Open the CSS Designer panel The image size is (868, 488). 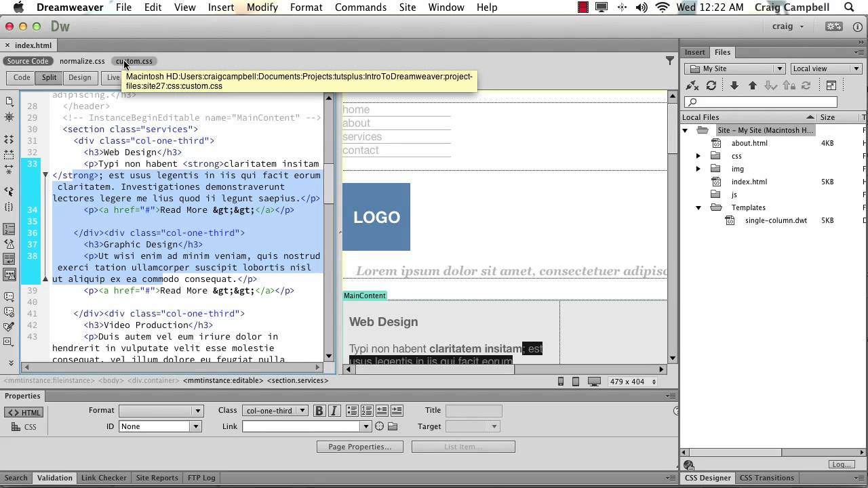pyautogui.click(x=707, y=478)
